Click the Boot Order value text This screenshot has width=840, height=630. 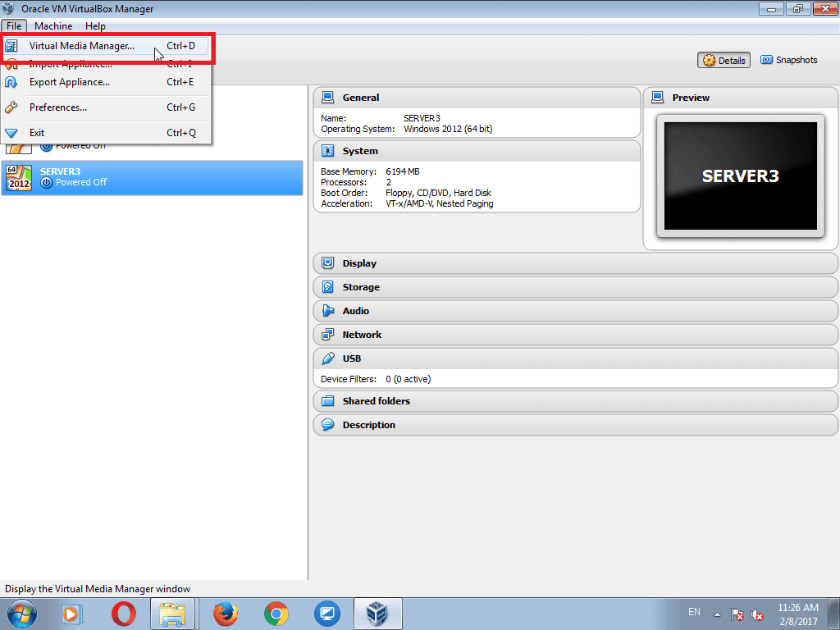tap(438, 193)
